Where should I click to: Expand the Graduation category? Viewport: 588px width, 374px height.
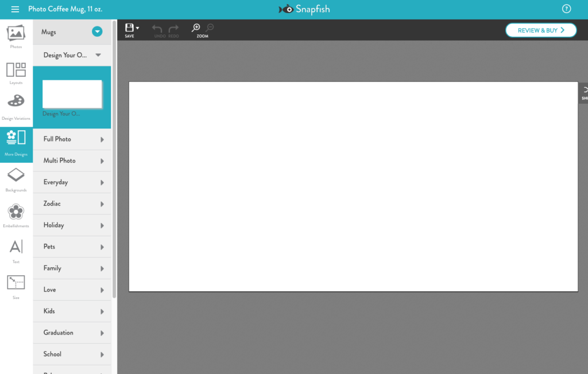(72, 333)
